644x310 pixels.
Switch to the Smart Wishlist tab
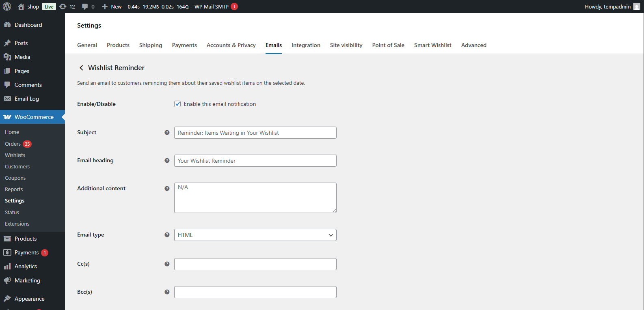[x=432, y=45]
